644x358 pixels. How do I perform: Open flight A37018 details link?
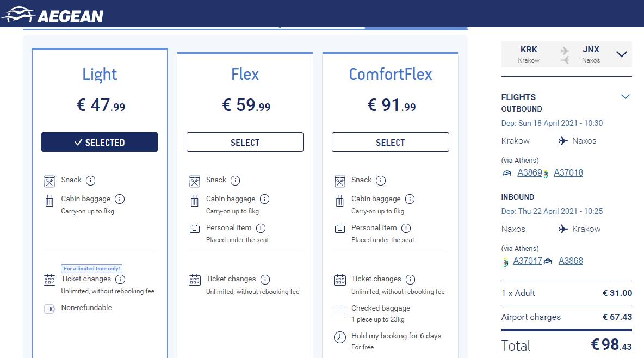point(568,172)
